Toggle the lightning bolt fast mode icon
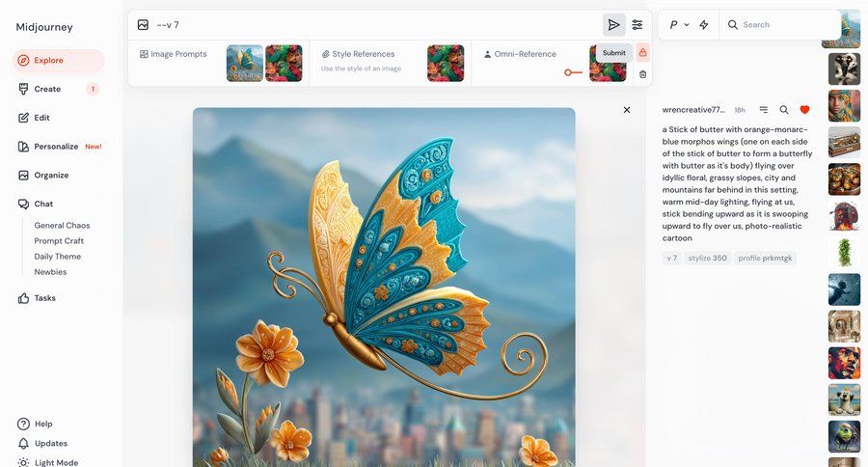 (x=704, y=25)
